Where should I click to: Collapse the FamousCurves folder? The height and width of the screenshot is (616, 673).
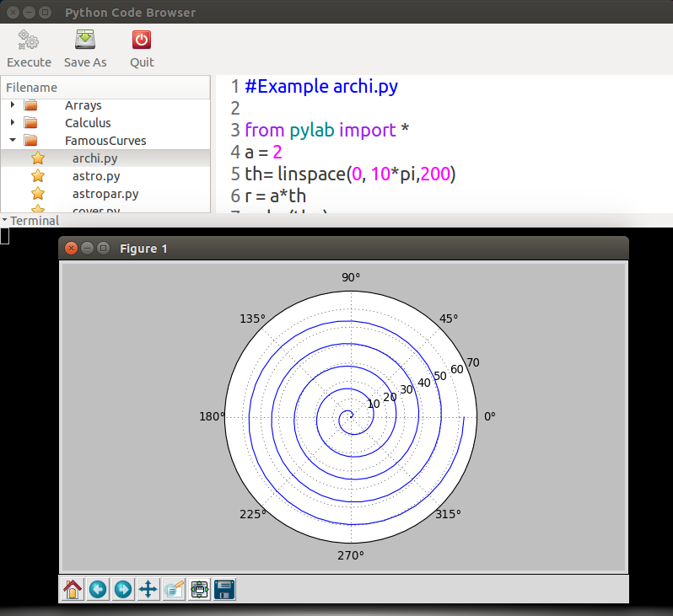pyautogui.click(x=13, y=141)
